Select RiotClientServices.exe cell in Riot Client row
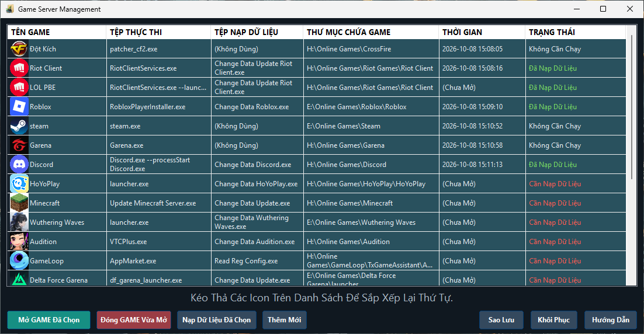This screenshot has width=644, height=334. [158, 68]
